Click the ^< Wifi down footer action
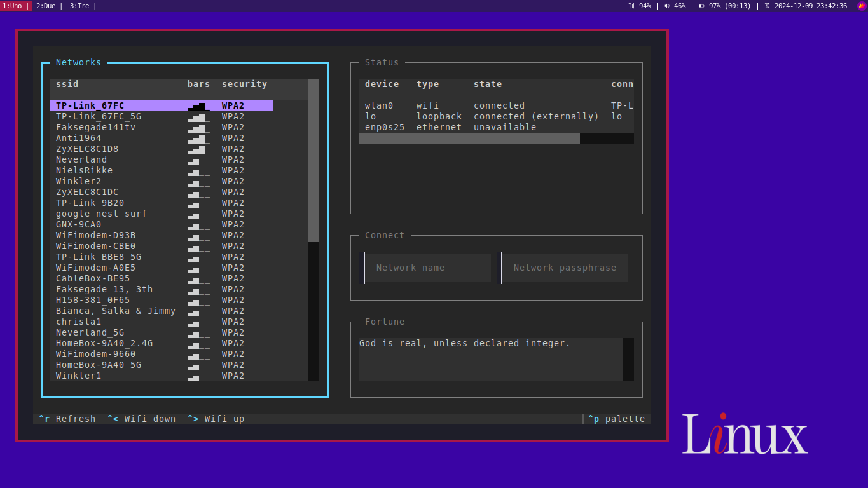868x488 pixels. [141, 419]
